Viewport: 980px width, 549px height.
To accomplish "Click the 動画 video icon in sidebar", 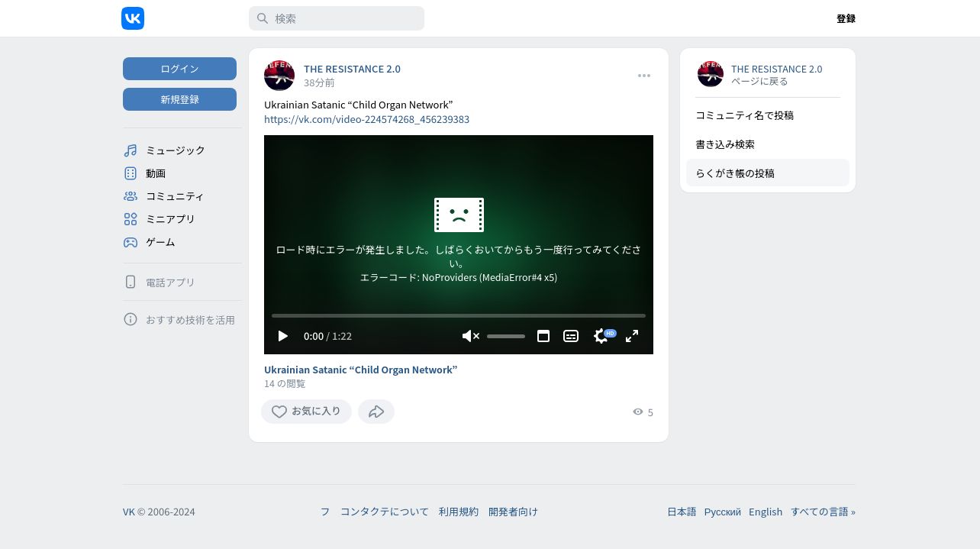I will point(131,173).
